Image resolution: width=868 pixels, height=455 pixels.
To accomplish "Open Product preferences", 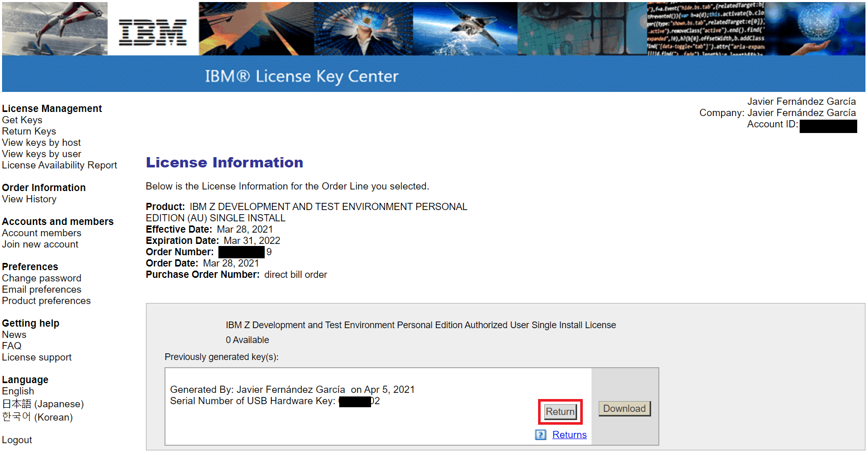I will pos(46,301).
